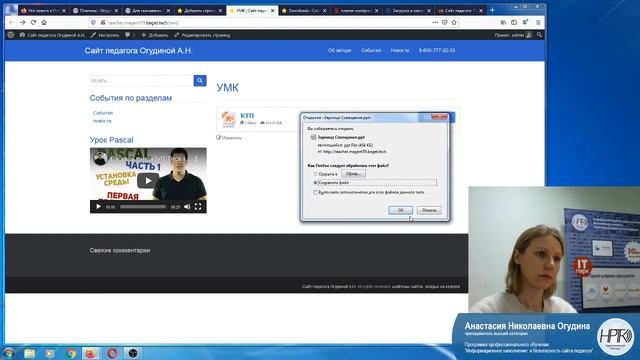The height and width of the screenshot is (360, 640).
Task: Open OBS from the taskbar
Action: (133, 353)
